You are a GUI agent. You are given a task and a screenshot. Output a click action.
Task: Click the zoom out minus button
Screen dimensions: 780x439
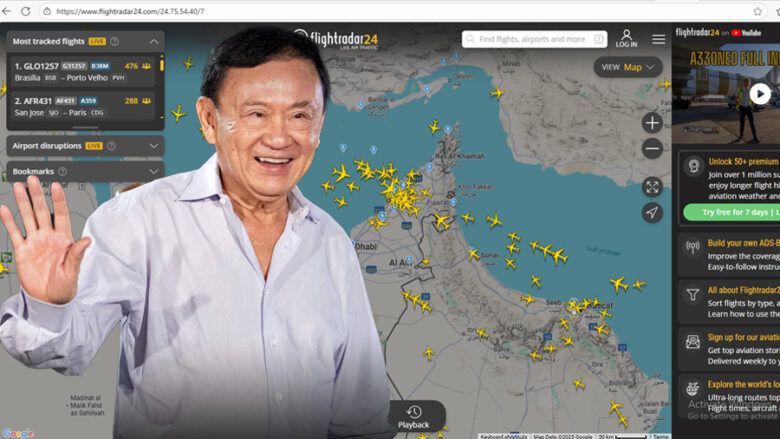[x=652, y=148]
